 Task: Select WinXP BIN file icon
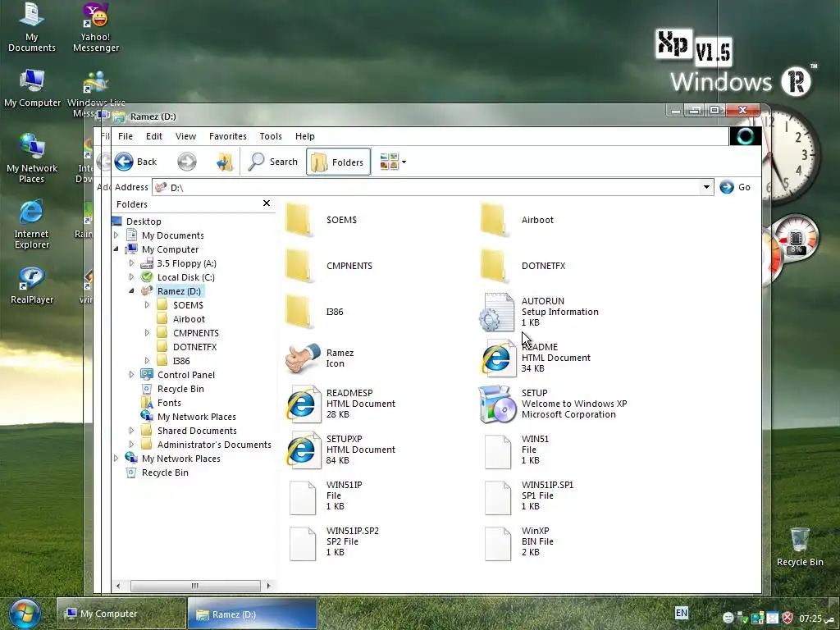498,544
